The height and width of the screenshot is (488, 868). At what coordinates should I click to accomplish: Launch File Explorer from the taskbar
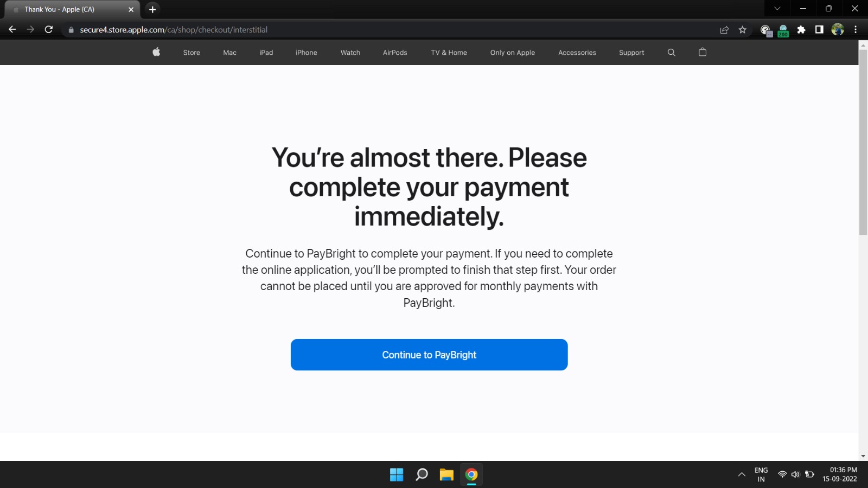click(x=446, y=474)
